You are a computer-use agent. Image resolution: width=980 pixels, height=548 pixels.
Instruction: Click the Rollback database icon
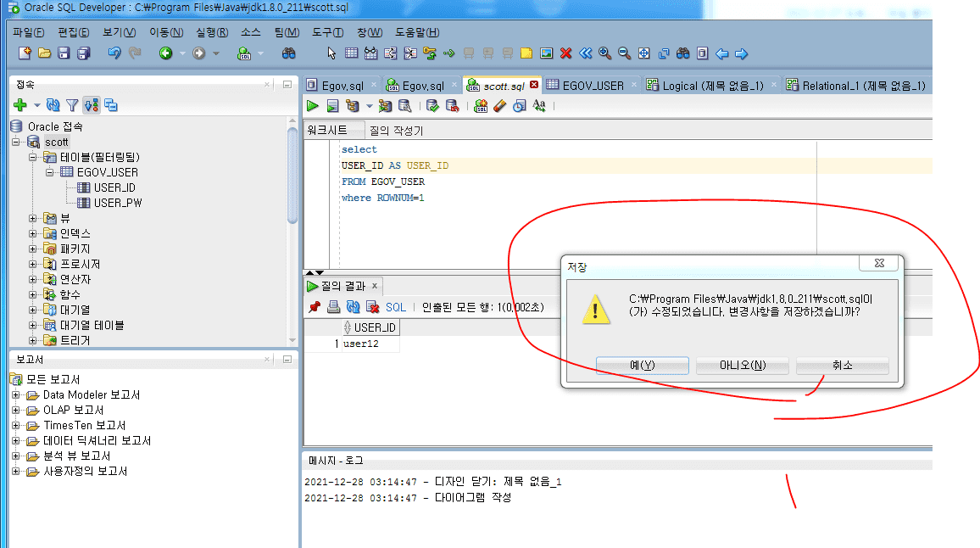(x=452, y=106)
